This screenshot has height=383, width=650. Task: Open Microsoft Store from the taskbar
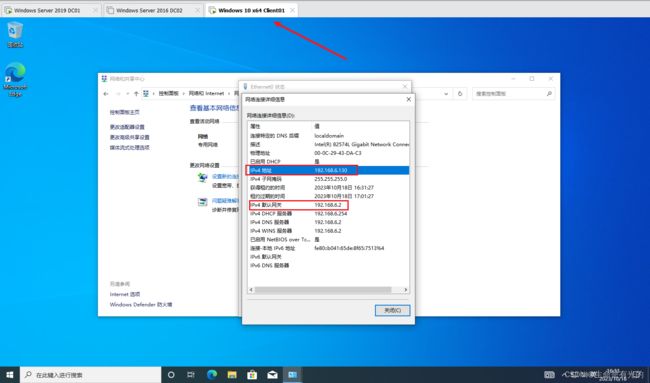(x=252, y=375)
